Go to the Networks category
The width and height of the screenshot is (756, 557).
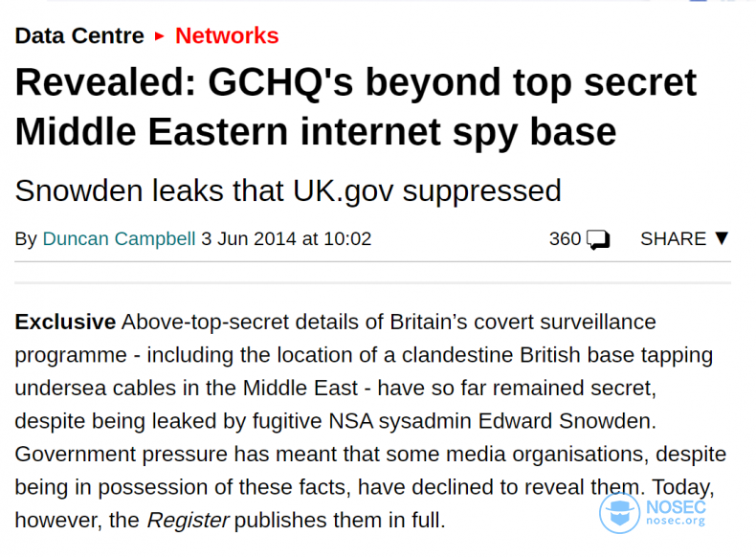coord(227,35)
